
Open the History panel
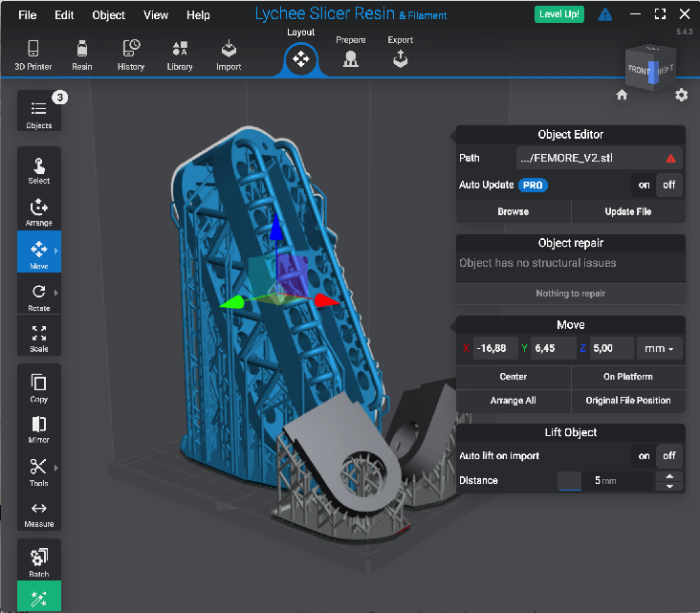(131, 55)
